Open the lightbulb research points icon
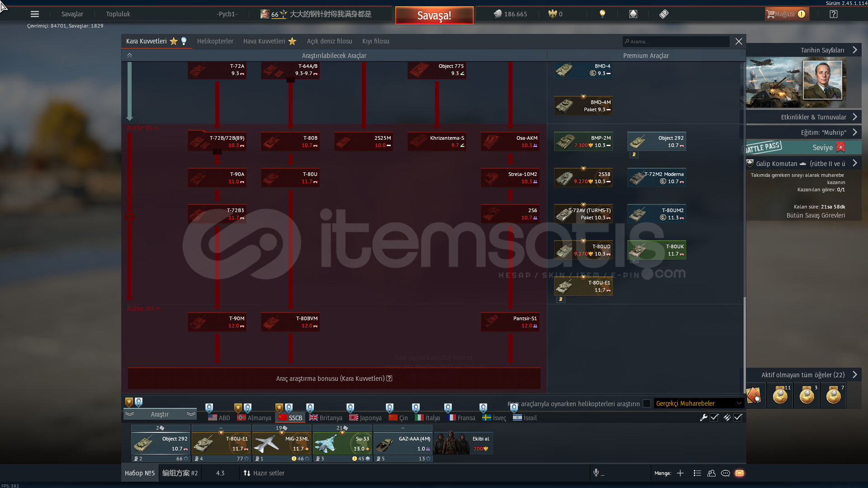 coord(602,14)
